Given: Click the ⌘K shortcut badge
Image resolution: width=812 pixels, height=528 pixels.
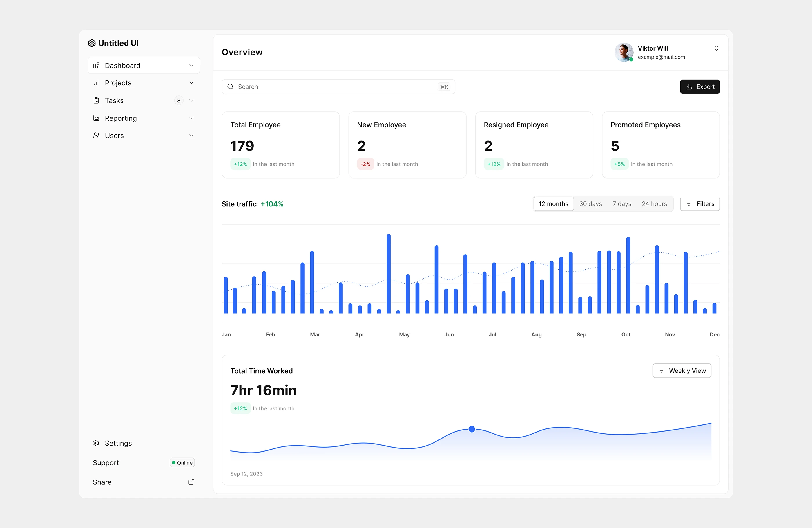Looking at the screenshot, I should (x=444, y=87).
